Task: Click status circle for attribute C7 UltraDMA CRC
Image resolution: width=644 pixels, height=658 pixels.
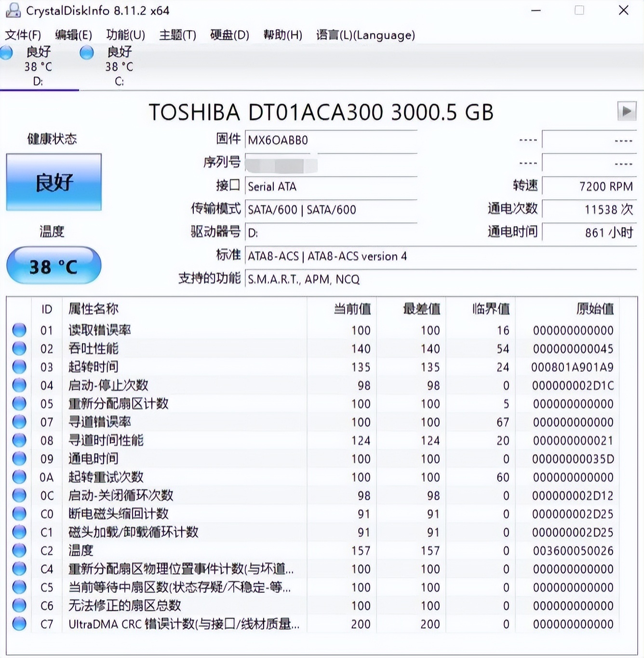Action: pos(19,623)
